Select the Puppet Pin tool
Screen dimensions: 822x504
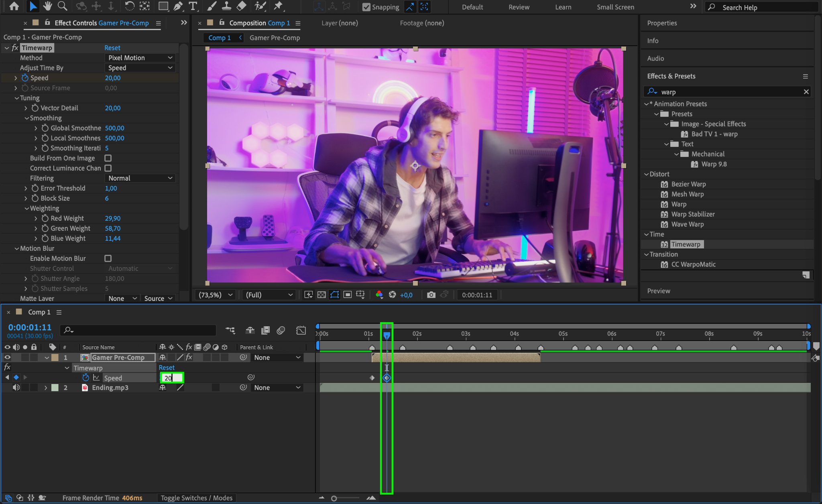[x=278, y=6]
